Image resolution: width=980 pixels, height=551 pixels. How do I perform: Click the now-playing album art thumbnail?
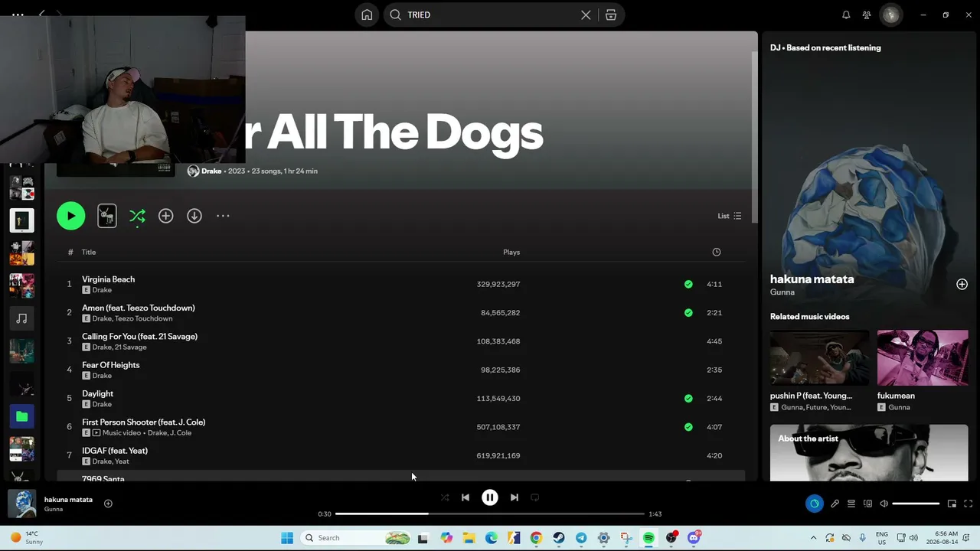pyautogui.click(x=21, y=504)
